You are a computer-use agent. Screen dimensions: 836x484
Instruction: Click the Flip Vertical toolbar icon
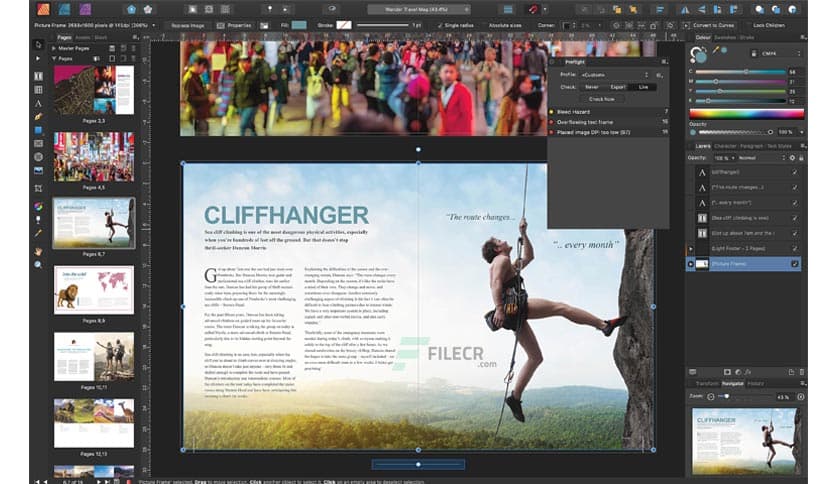pyautogui.click(x=701, y=9)
